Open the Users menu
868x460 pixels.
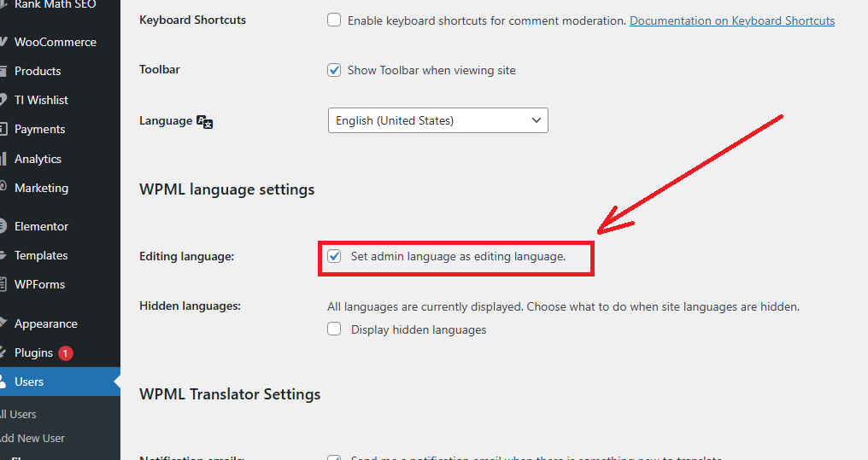[60, 381]
